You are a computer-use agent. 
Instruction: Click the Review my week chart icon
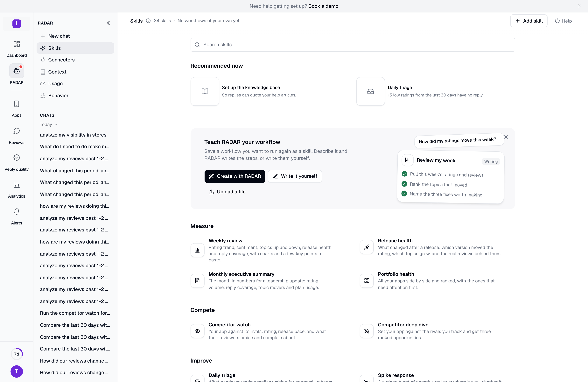click(407, 160)
